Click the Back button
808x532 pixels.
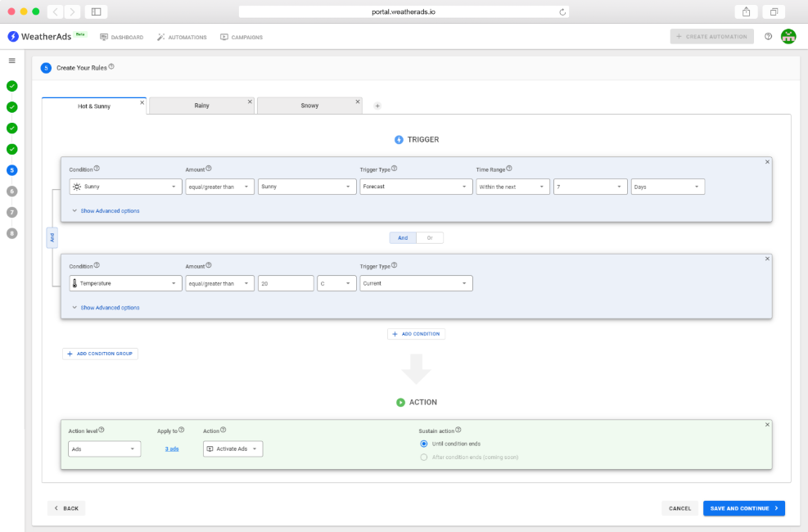66,508
